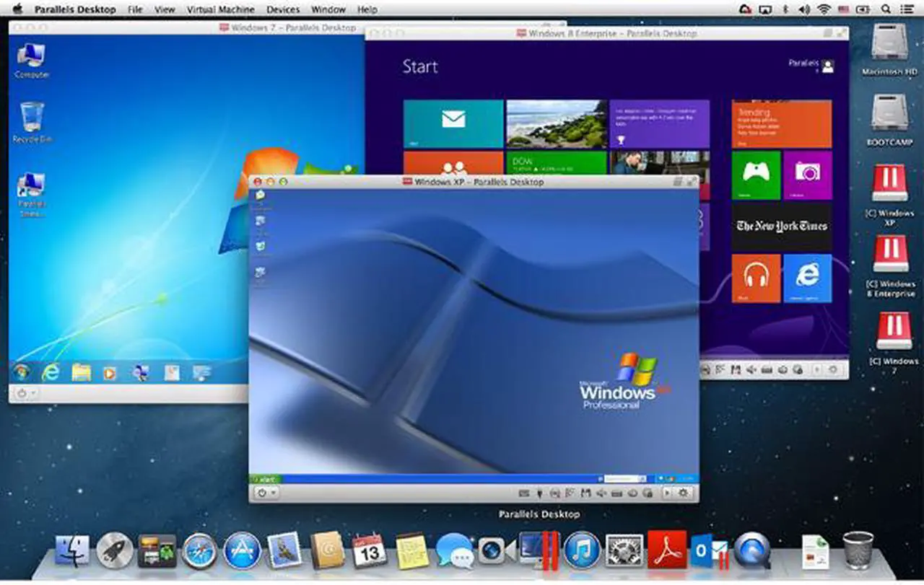
Task: Open the View menu
Action: pyautogui.click(x=165, y=9)
